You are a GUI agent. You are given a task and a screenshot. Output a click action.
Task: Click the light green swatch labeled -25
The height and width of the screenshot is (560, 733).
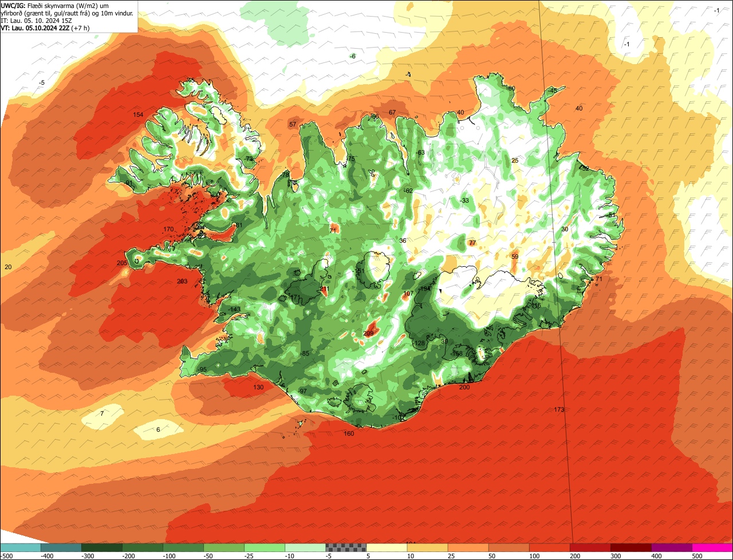point(265,547)
